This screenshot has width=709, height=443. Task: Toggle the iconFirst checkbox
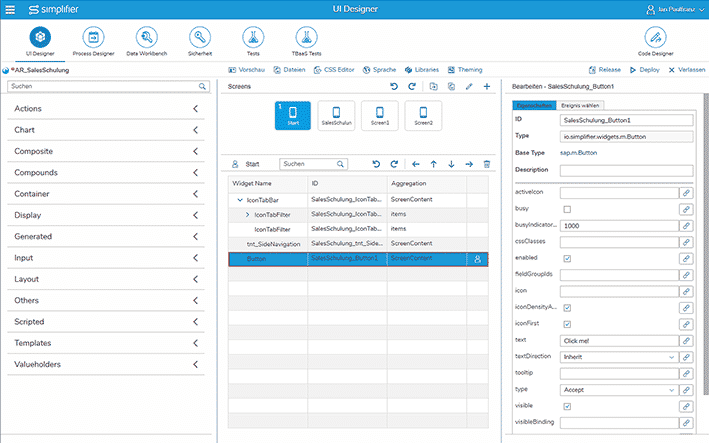(x=567, y=324)
